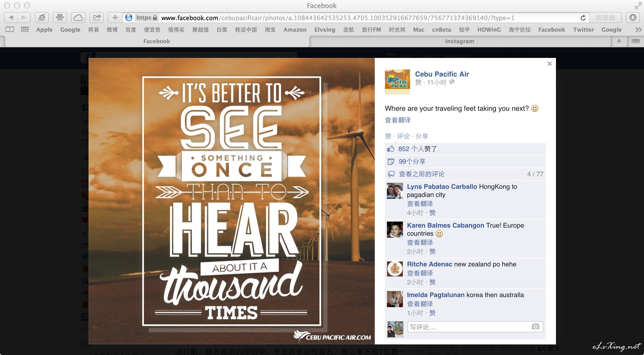The image size is (644, 355).
Task: Open the Amazon bookmark
Action: pyautogui.click(x=295, y=30)
